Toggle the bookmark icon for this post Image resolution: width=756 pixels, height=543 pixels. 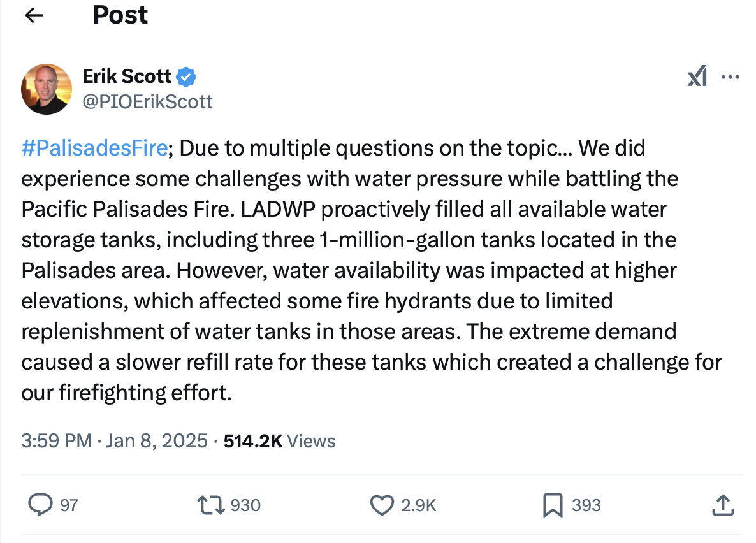tap(552, 505)
